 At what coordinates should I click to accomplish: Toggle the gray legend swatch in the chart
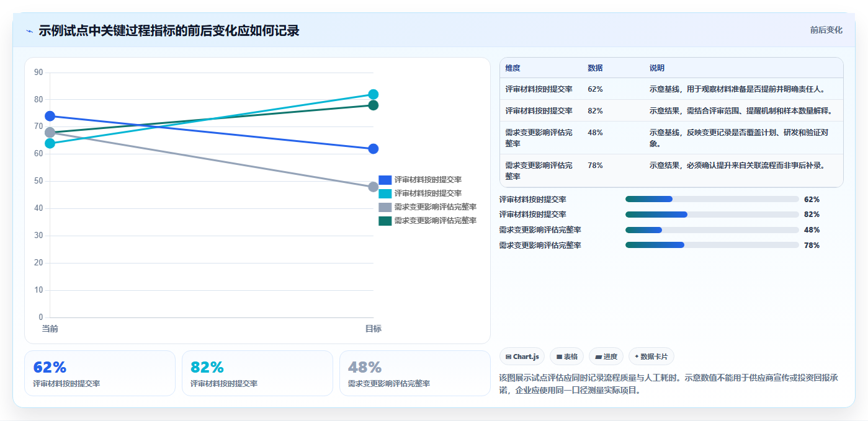pos(385,207)
